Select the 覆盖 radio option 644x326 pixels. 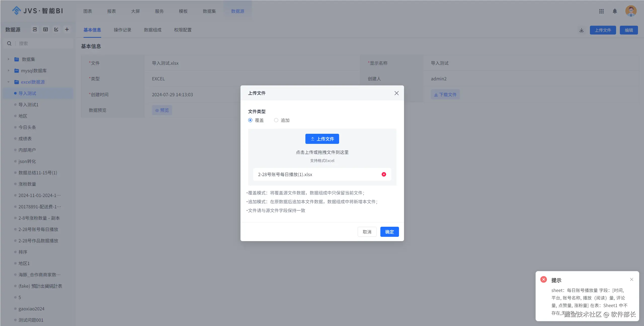tap(250, 120)
